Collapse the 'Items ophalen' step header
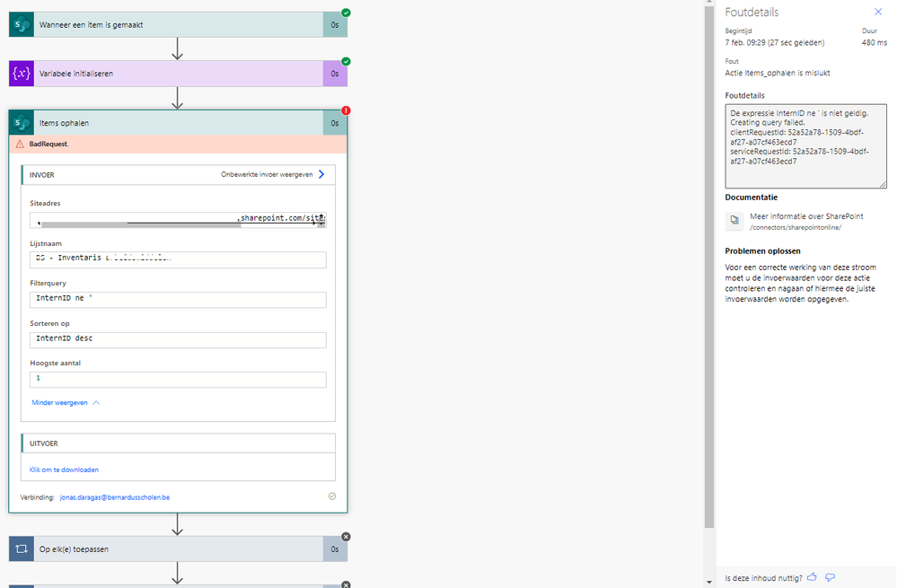The image size is (897, 588). tap(178, 123)
